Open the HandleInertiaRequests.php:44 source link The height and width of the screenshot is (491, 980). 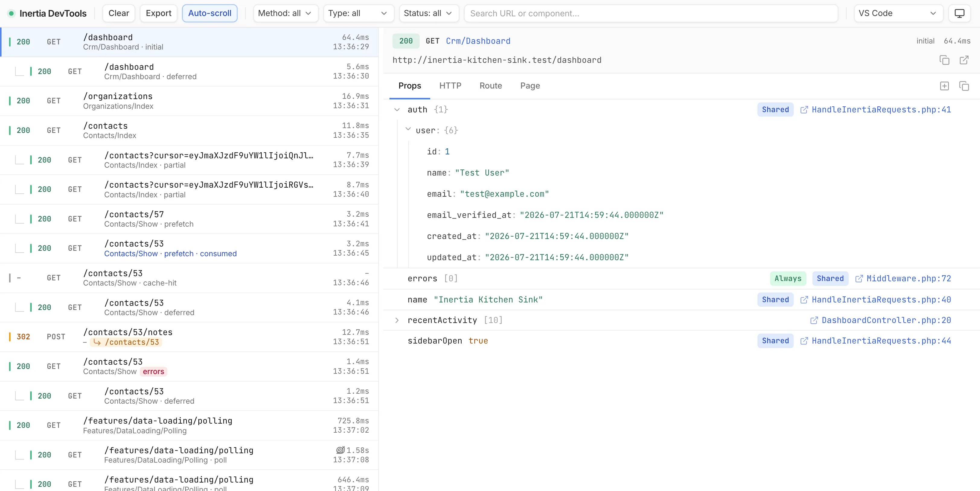click(x=882, y=341)
